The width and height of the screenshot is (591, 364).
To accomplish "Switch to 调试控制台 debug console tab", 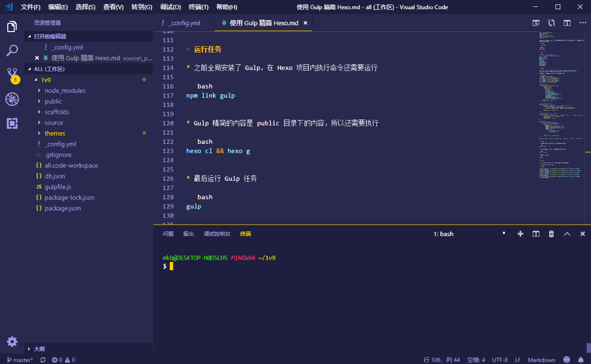I will pyautogui.click(x=217, y=234).
